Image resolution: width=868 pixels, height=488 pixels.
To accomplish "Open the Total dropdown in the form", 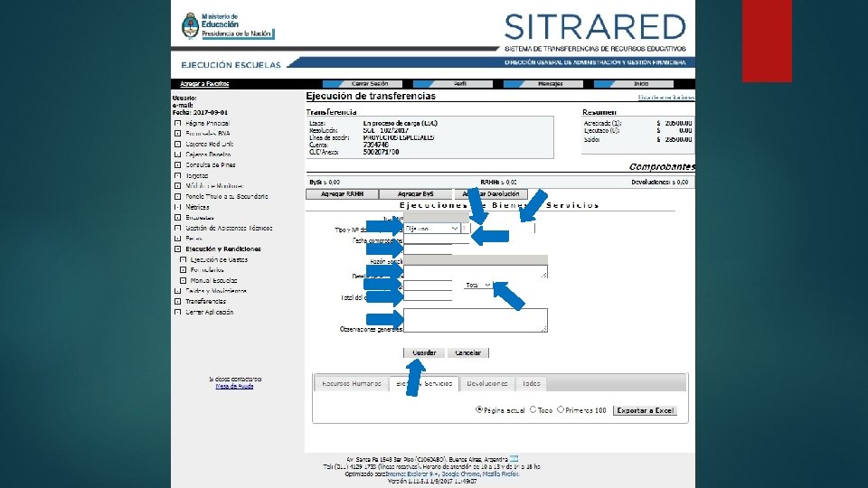I will point(477,285).
